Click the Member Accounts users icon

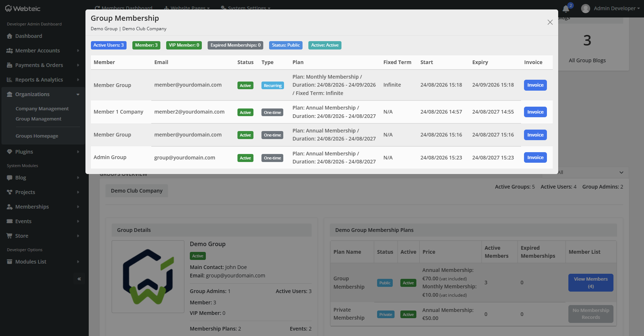coord(9,51)
